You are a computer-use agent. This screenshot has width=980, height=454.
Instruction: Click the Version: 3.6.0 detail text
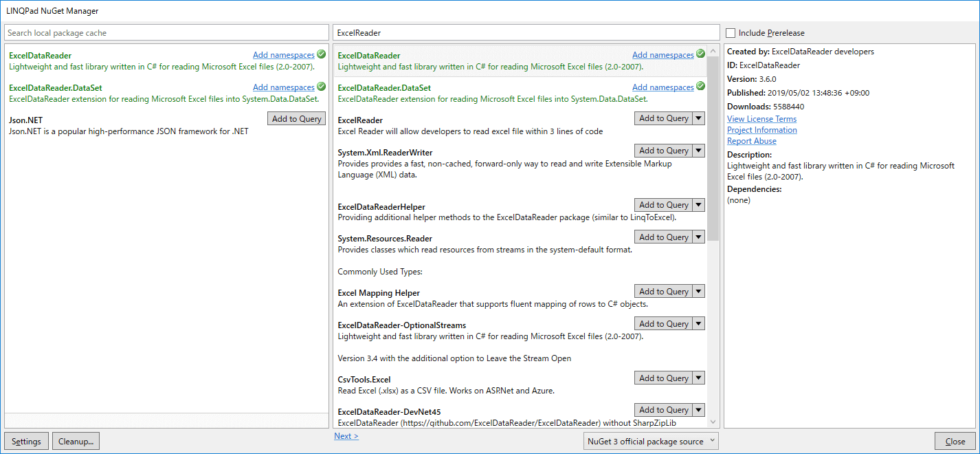pos(752,79)
